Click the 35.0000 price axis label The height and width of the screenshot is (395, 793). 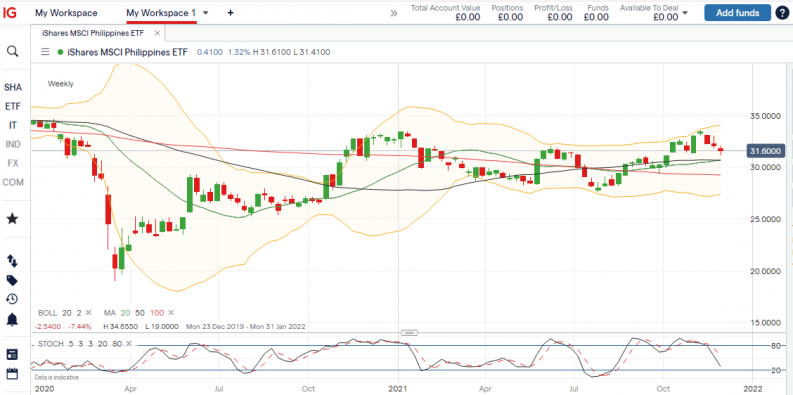(765, 116)
